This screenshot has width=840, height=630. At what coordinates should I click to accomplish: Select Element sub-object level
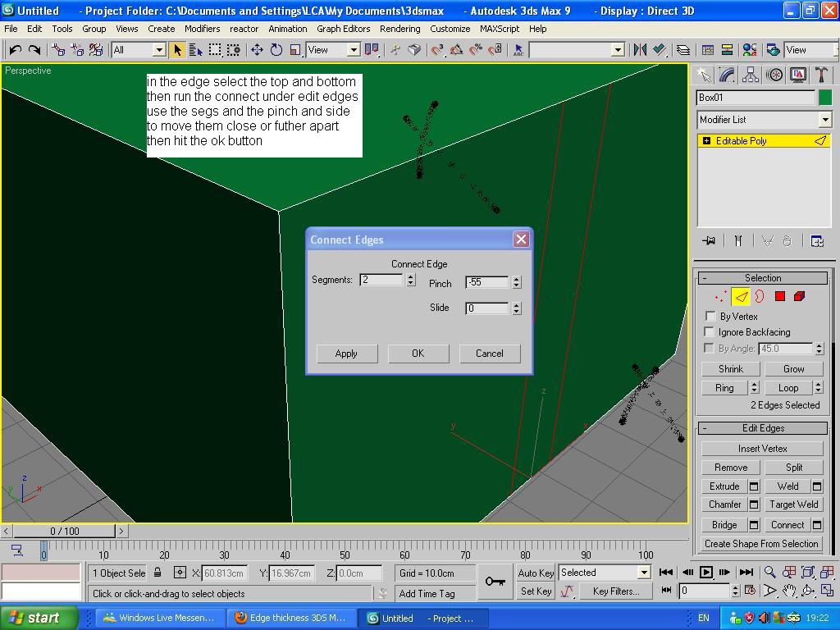click(x=799, y=296)
